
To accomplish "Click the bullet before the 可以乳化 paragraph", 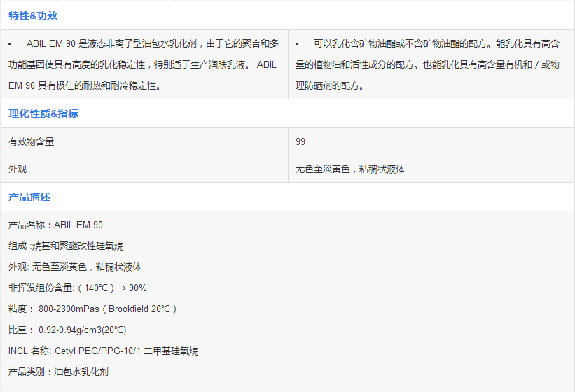I will point(297,43).
